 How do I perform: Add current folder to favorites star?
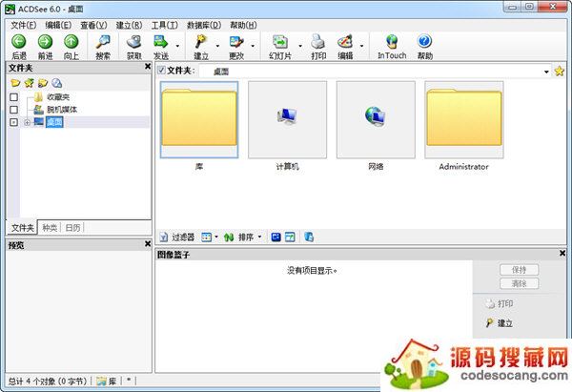click(x=559, y=72)
